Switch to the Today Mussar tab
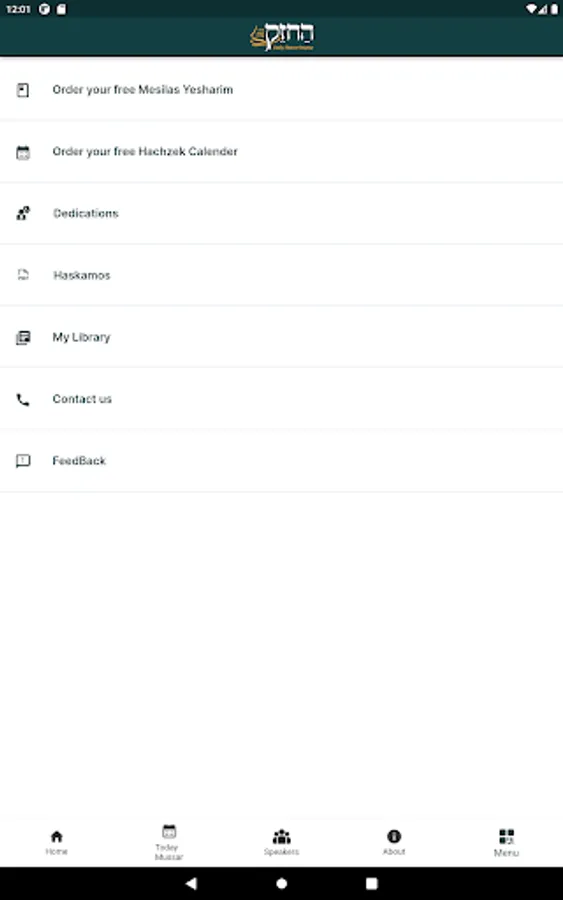Screen dimensions: 563x900 point(169,843)
